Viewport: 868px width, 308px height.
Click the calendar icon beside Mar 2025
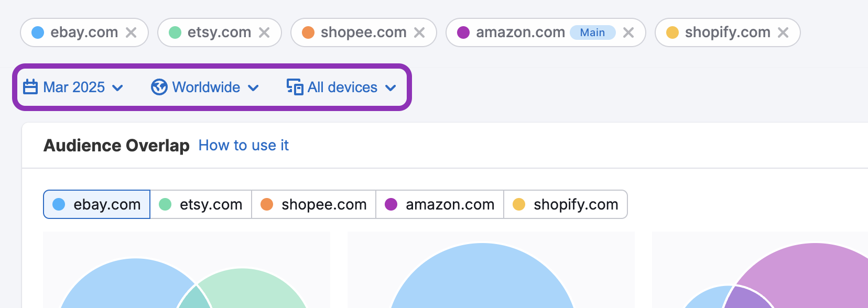30,87
